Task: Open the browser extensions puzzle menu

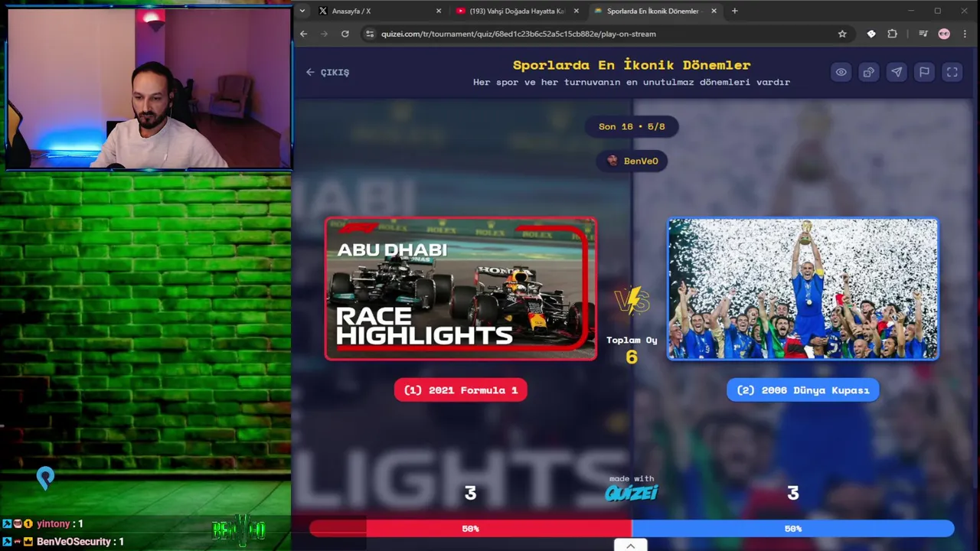Action: pyautogui.click(x=892, y=34)
